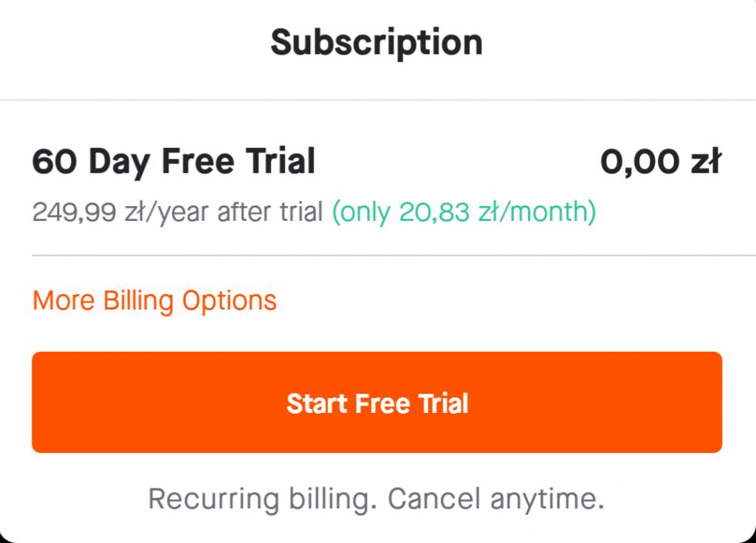
Task: Click the divider above More Billing Options
Action: (x=377, y=256)
